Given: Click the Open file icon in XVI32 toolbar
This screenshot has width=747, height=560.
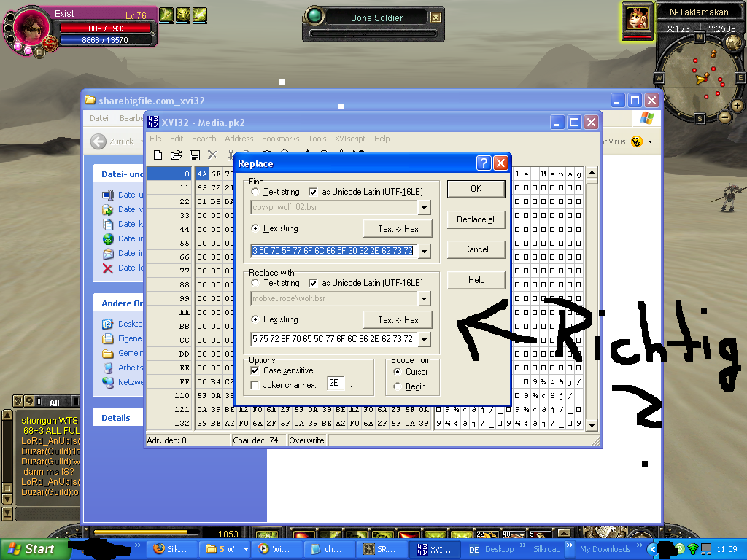Looking at the screenshot, I should [177, 155].
